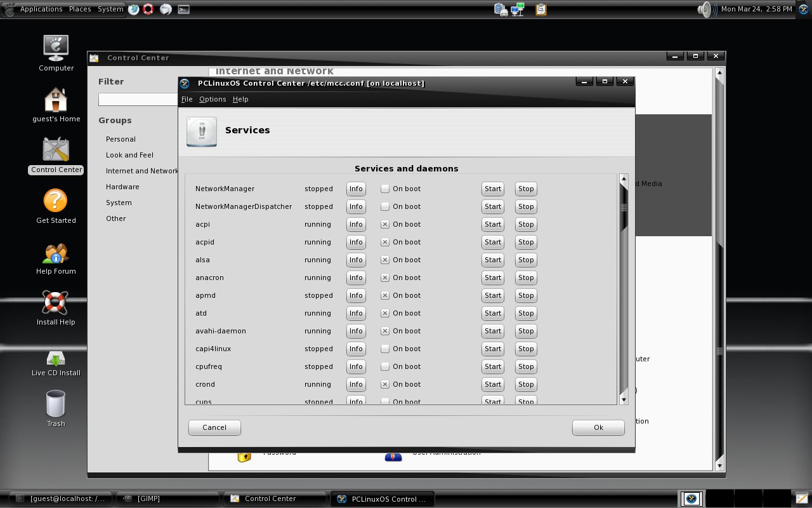Click the Cancel button
The width and height of the screenshot is (812, 508).
coord(214,427)
